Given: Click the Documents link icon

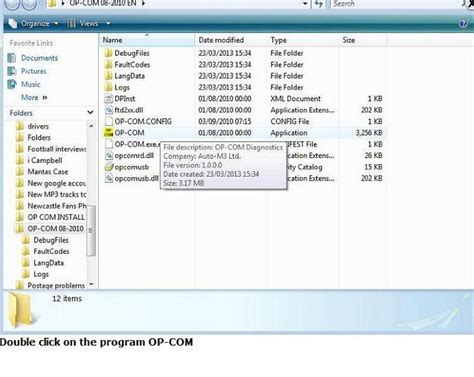Looking at the screenshot, I should [x=12, y=58].
